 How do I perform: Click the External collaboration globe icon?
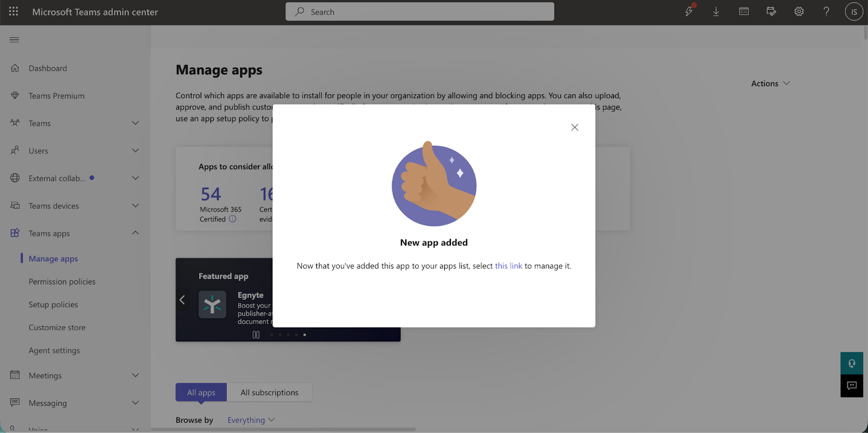coord(15,178)
